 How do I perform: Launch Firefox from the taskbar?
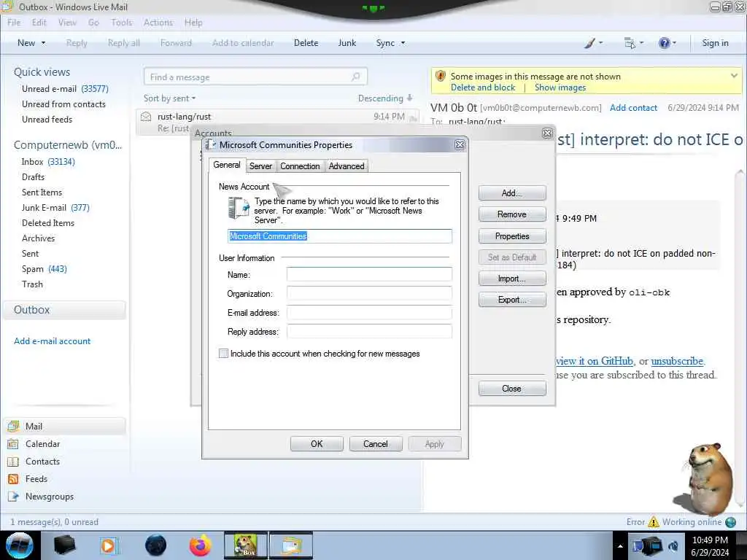click(x=200, y=545)
